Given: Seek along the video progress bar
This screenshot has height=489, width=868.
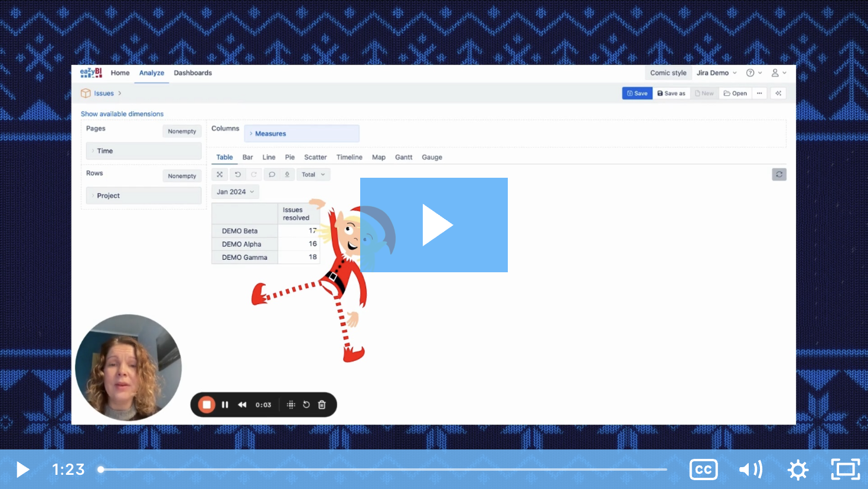Looking at the screenshot, I should 384,470.
